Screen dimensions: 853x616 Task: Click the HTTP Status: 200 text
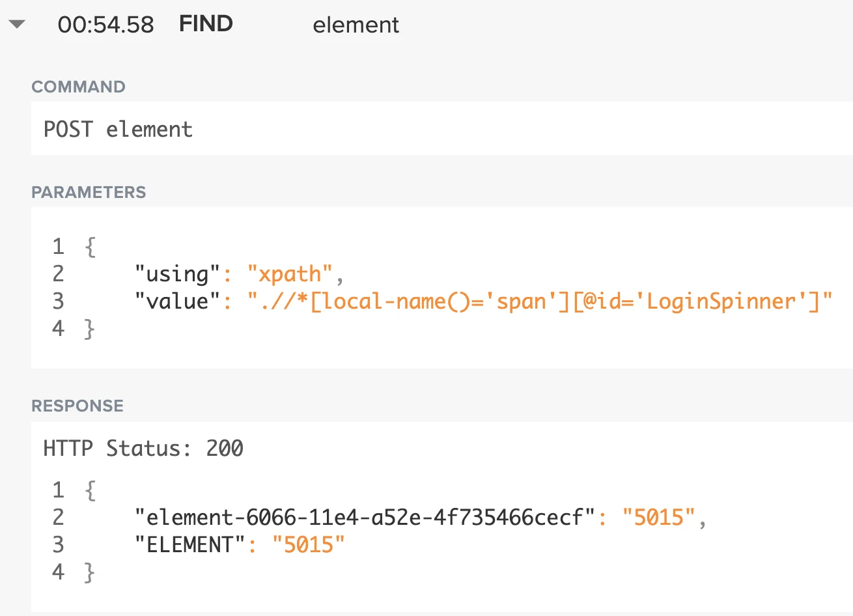tap(143, 448)
